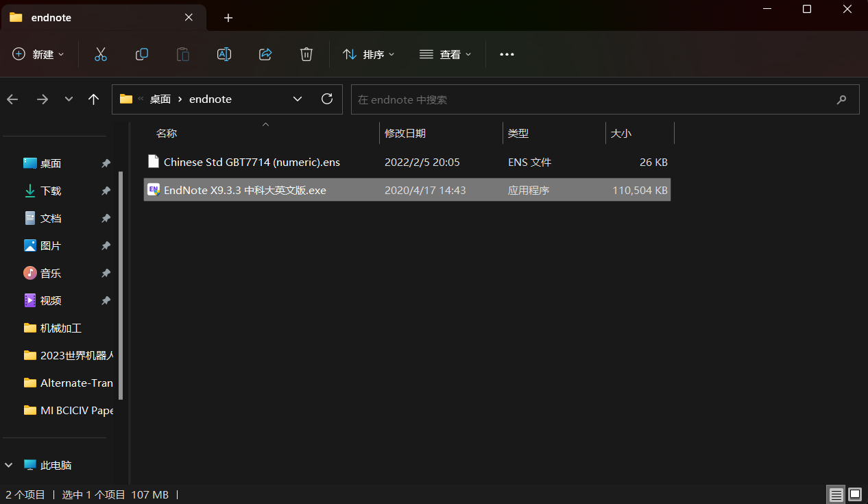Click endnote in the address breadcrumb
Screen dimensions: 868x504
[x=210, y=99]
